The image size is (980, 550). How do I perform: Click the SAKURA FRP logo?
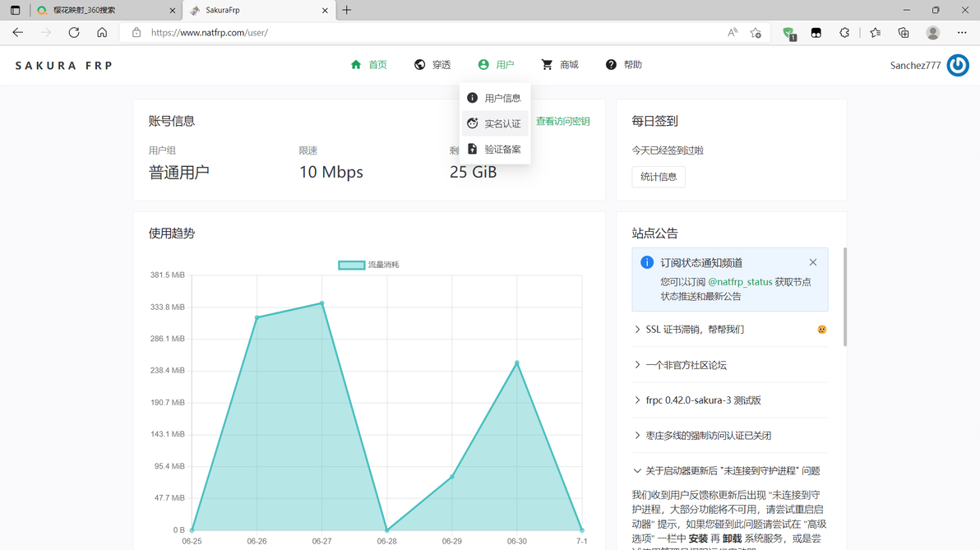click(64, 65)
